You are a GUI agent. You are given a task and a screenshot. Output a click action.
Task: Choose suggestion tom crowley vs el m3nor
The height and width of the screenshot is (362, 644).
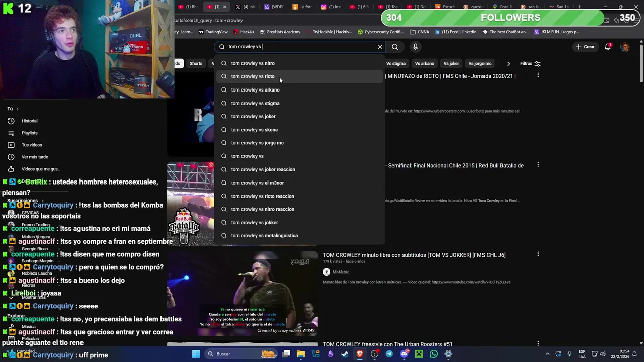pyautogui.click(x=300, y=183)
